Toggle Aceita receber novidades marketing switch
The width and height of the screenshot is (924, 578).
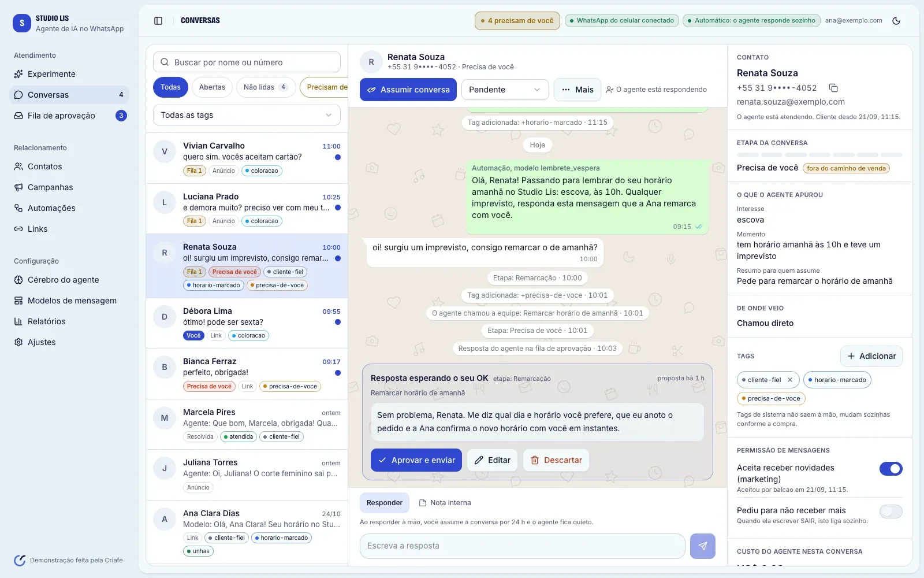coord(891,469)
